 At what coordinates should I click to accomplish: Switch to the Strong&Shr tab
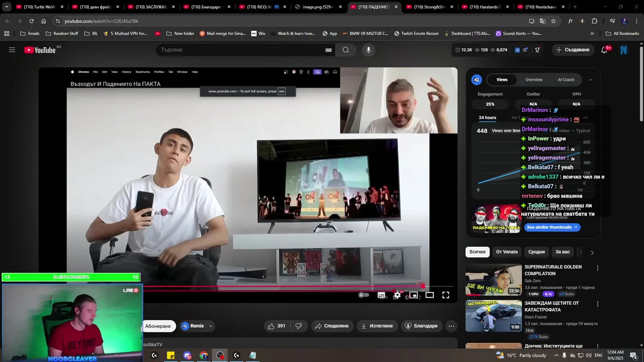[x=429, y=7]
